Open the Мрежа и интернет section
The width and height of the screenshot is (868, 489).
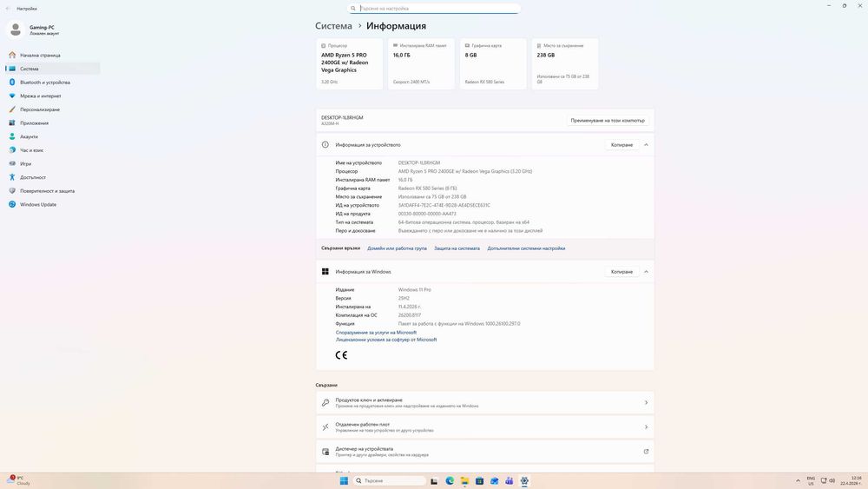click(41, 96)
